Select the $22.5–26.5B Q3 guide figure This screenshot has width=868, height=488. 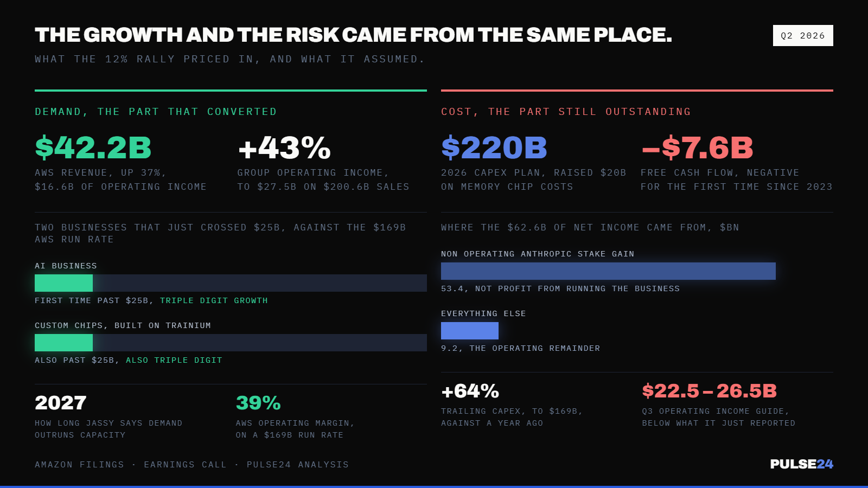(x=710, y=391)
